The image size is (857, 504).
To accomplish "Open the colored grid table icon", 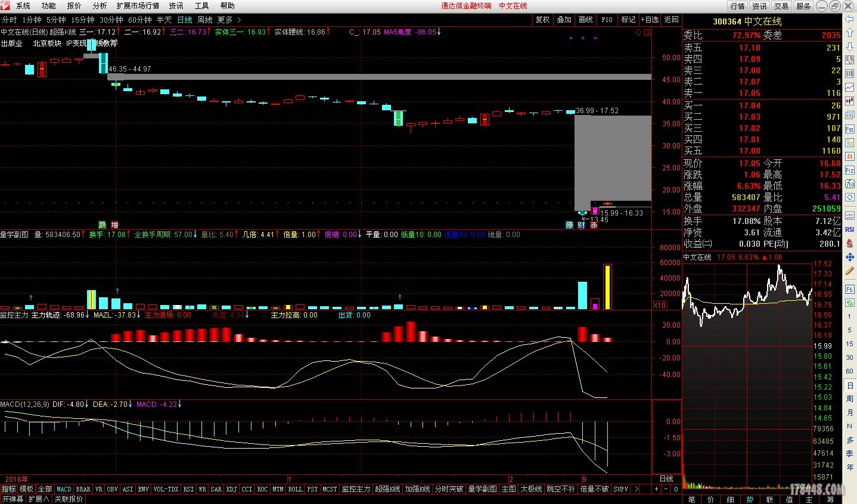I will point(850,73).
